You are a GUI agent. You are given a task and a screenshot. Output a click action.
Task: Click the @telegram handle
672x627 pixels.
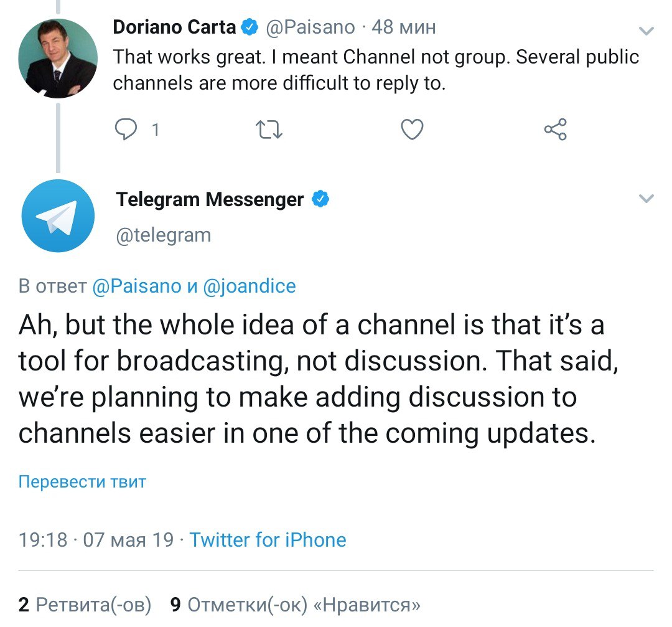[x=164, y=235]
